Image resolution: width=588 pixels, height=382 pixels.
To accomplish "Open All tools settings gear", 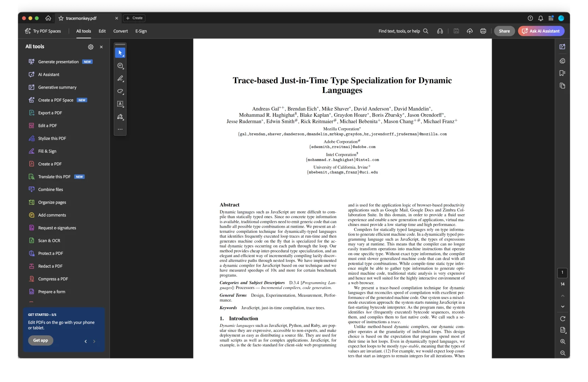I will pos(91,47).
